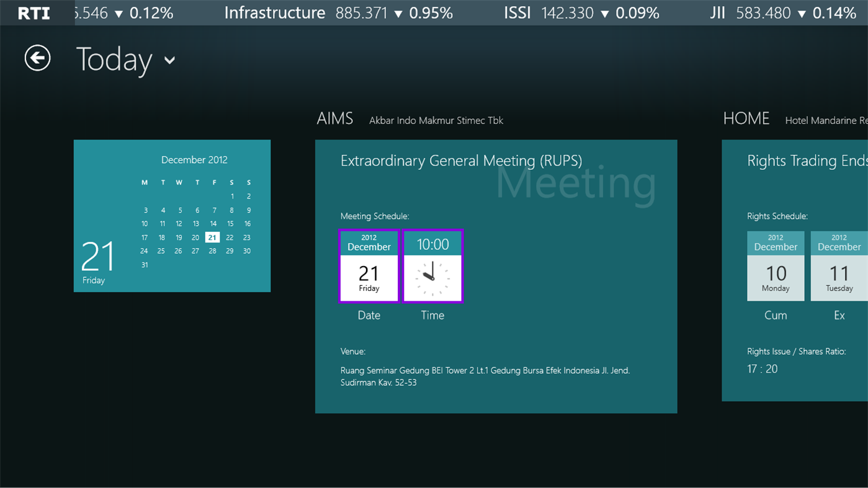This screenshot has width=868, height=488.
Task: Select December 11 Tuesday Ex date tile
Action: [839, 265]
